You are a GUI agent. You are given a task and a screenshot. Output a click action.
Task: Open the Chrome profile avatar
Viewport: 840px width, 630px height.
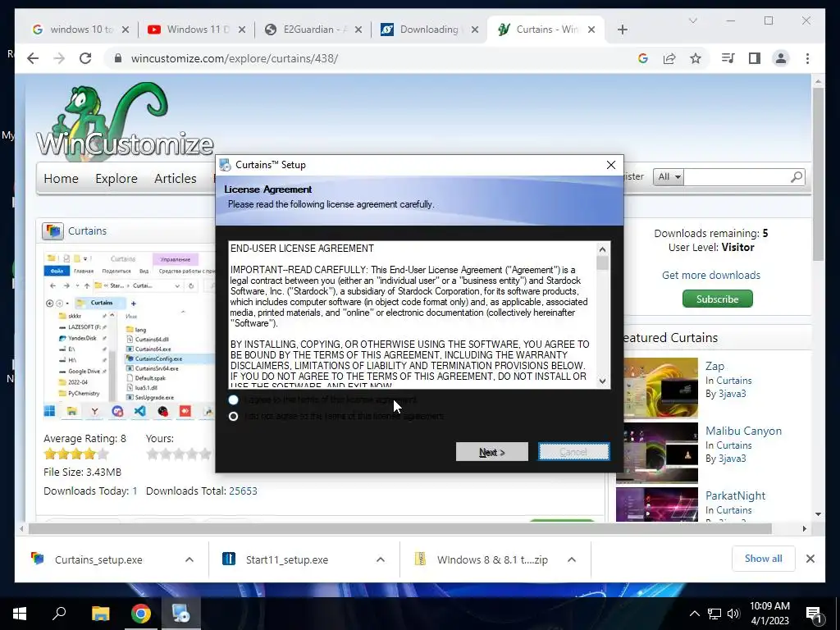781,58
